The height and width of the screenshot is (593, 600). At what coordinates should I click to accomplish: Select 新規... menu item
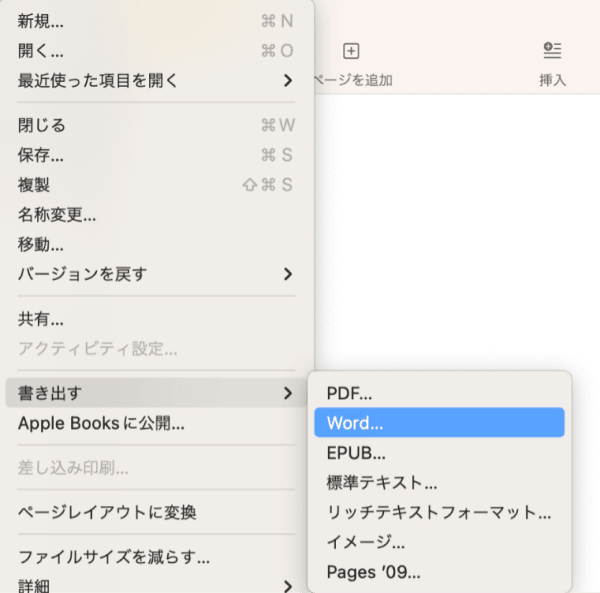click(x=156, y=21)
